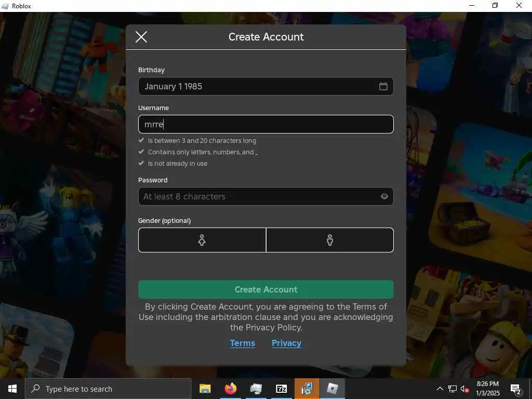Open the clock showing 8:26 PM
This screenshot has height=399, width=532.
click(487, 389)
